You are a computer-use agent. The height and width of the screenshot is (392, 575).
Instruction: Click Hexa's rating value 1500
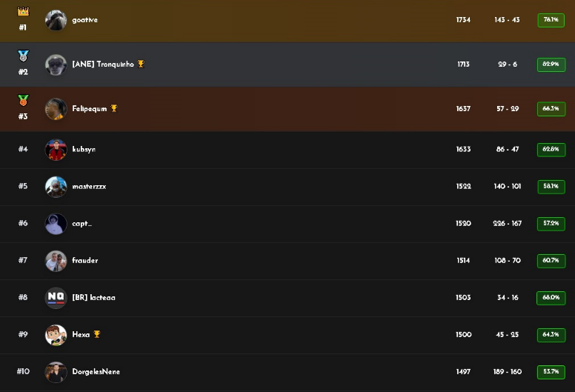coord(463,335)
